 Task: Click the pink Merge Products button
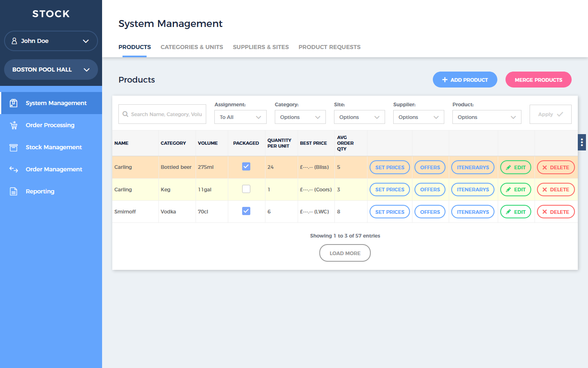tap(538, 80)
